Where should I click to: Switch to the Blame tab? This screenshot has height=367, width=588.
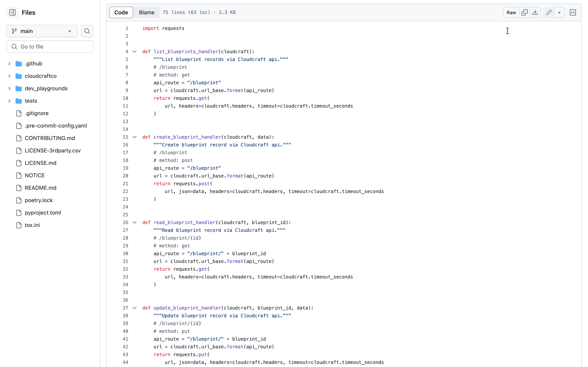[147, 12]
